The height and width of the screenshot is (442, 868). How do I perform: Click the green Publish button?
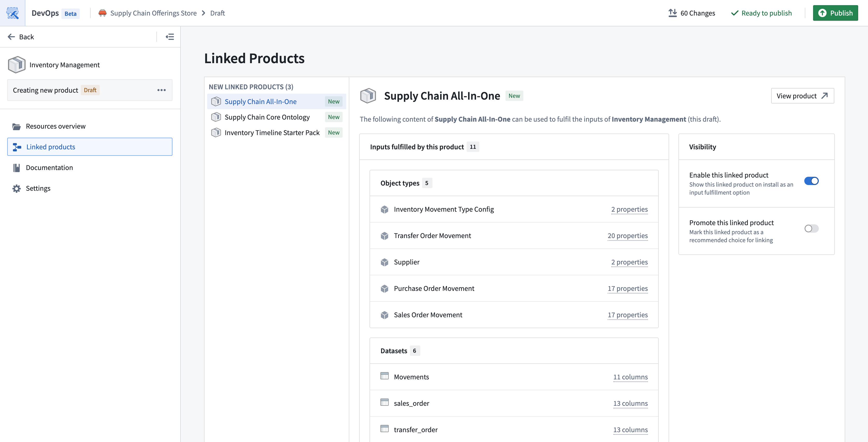(x=835, y=13)
